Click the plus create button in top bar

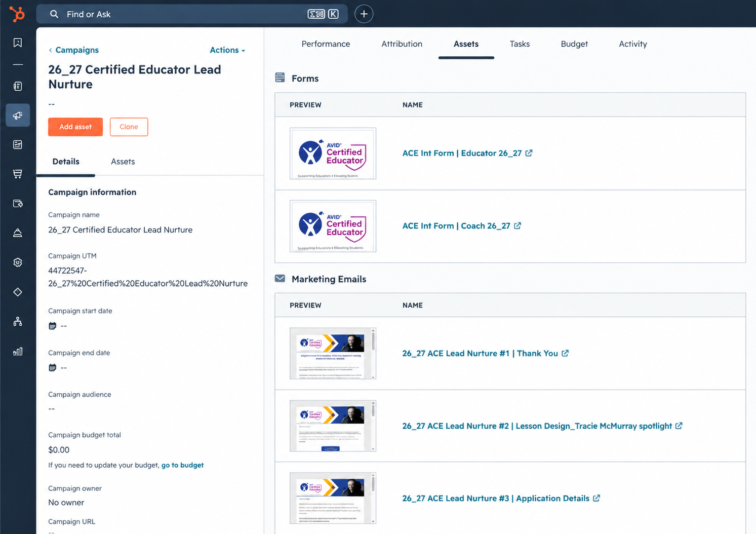pyautogui.click(x=364, y=14)
